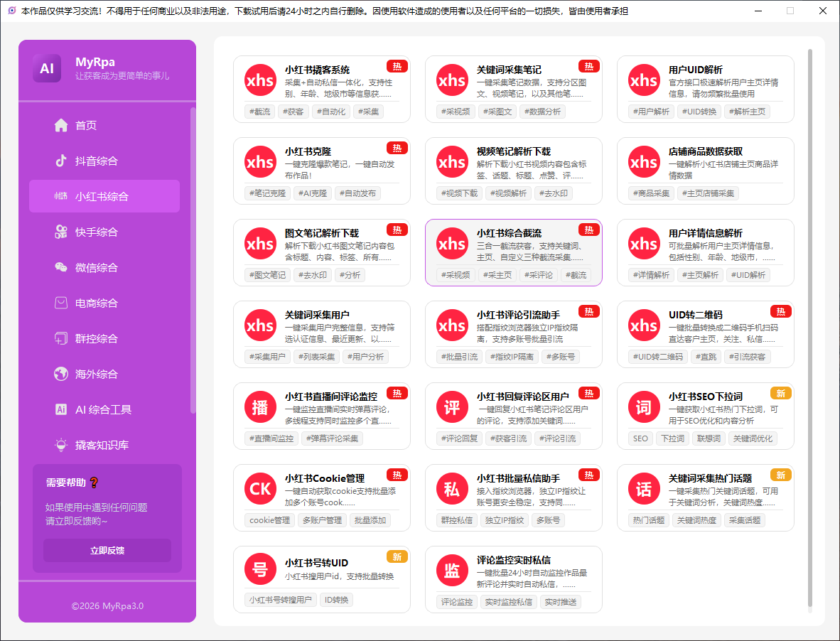
Task: Click the CK icon of 小红书Cookie管理
Action: pyautogui.click(x=260, y=488)
